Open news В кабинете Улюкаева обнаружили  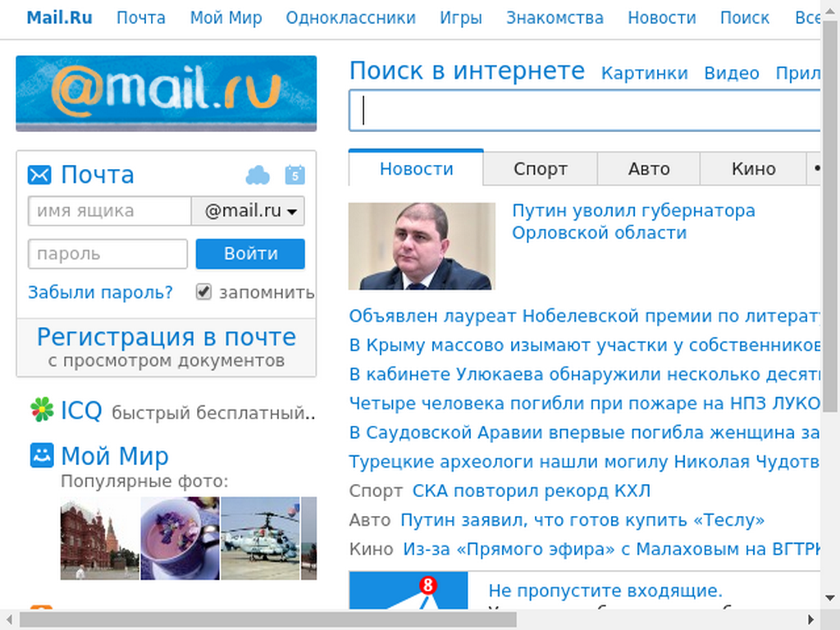tap(584, 374)
